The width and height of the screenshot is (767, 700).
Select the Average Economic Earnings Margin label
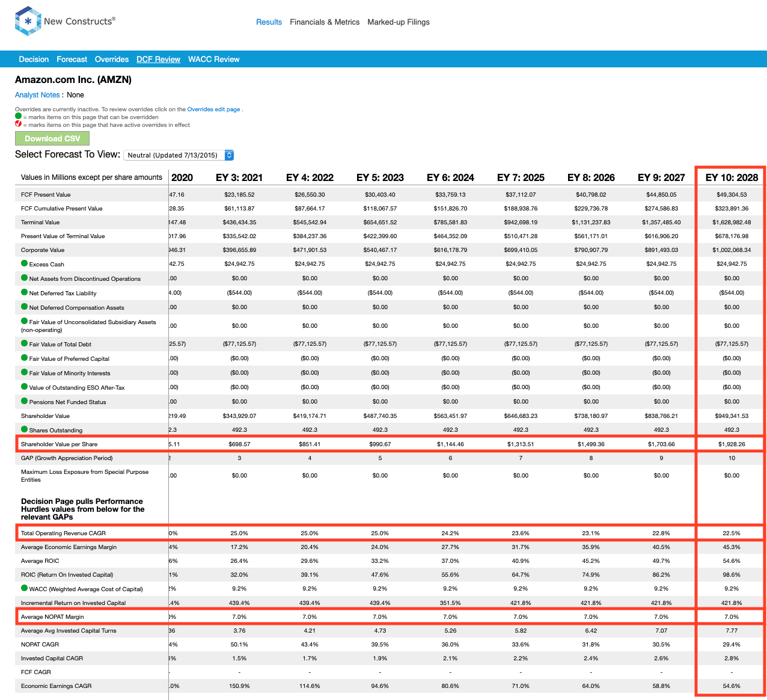pos(69,547)
